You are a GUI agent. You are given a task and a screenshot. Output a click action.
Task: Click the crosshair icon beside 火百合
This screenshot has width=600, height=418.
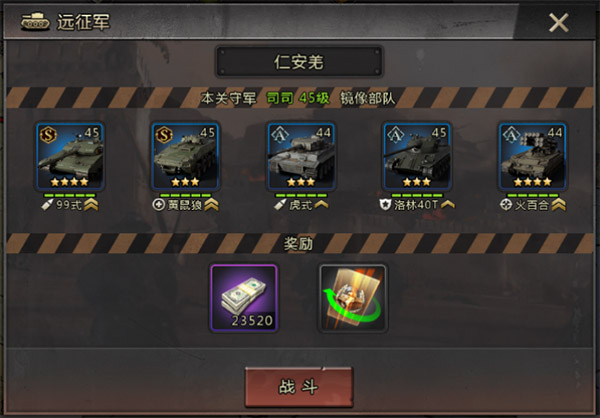(x=506, y=205)
